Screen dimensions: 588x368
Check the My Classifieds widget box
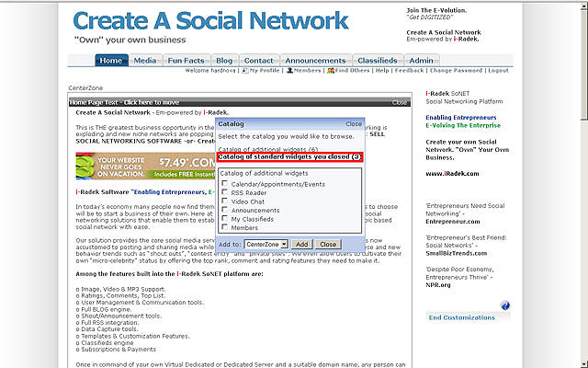[226, 219]
